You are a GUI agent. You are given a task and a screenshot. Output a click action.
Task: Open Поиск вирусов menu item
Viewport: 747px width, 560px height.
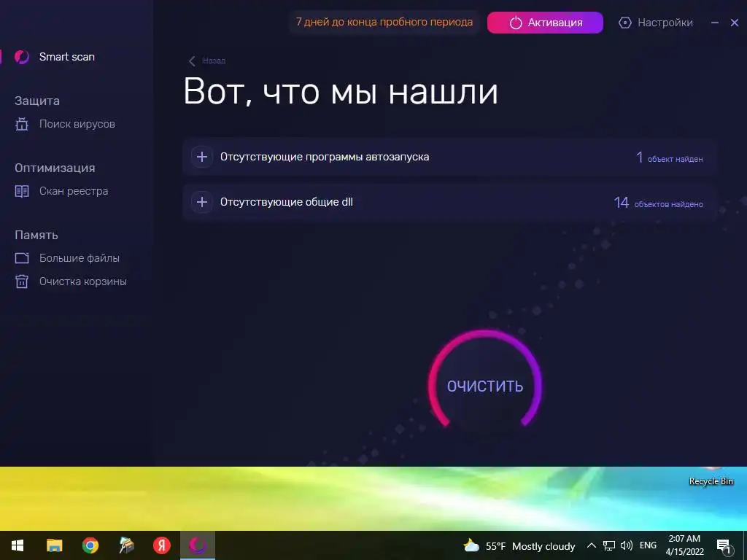point(77,124)
